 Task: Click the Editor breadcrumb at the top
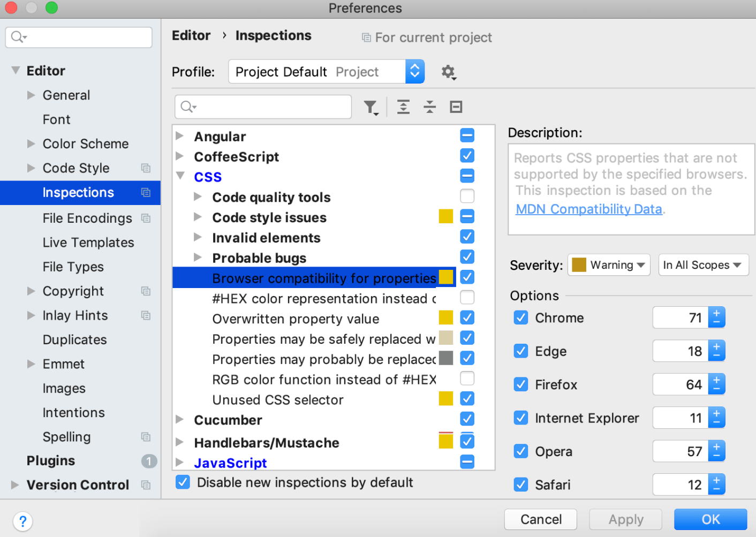pyautogui.click(x=191, y=35)
